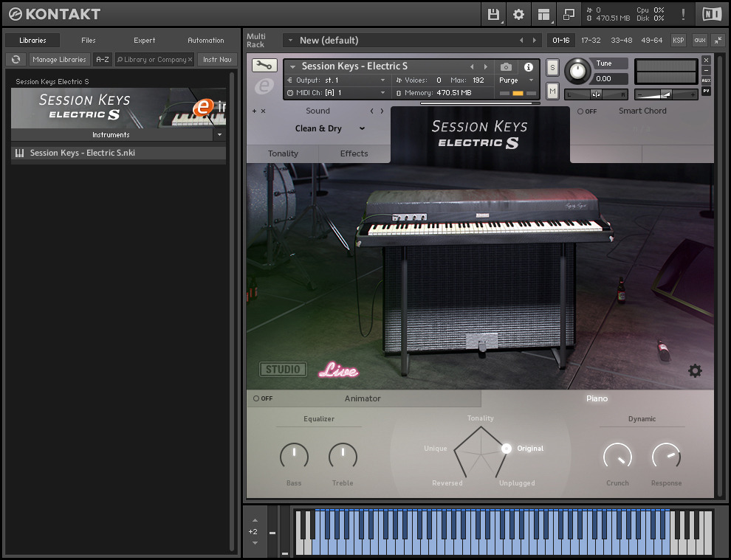Click the save disk icon in the header
This screenshot has width=731, height=560.
click(x=493, y=14)
